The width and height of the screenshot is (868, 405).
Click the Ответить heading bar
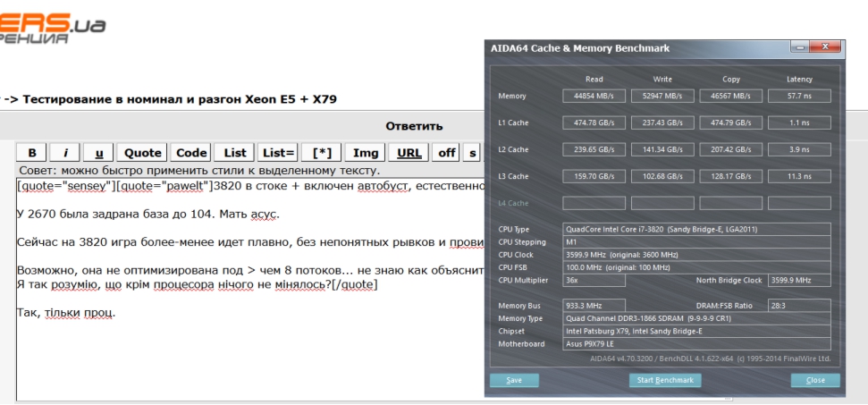(414, 126)
